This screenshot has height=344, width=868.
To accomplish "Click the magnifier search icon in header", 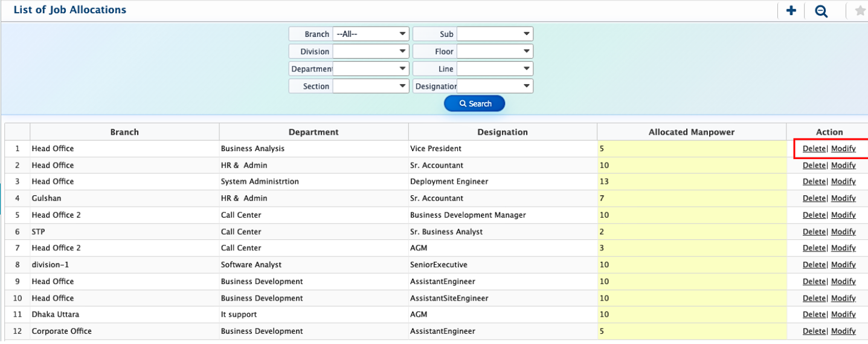I will [821, 11].
